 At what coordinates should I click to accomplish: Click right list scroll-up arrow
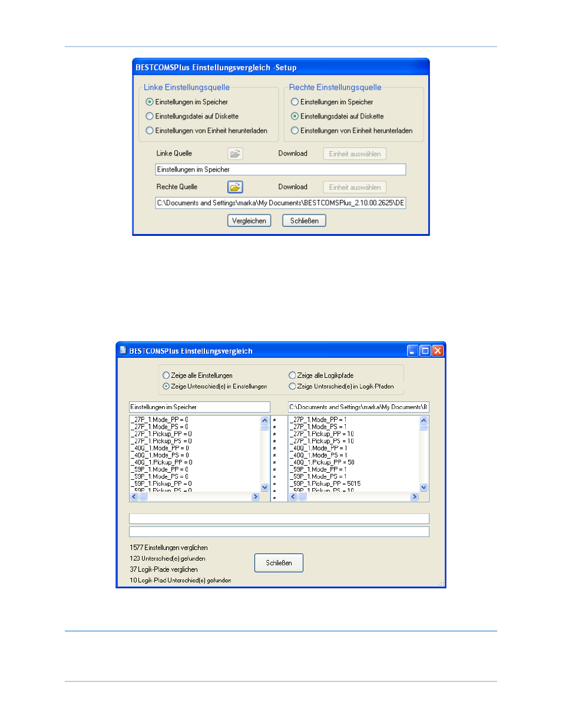(x=424, y=420)
